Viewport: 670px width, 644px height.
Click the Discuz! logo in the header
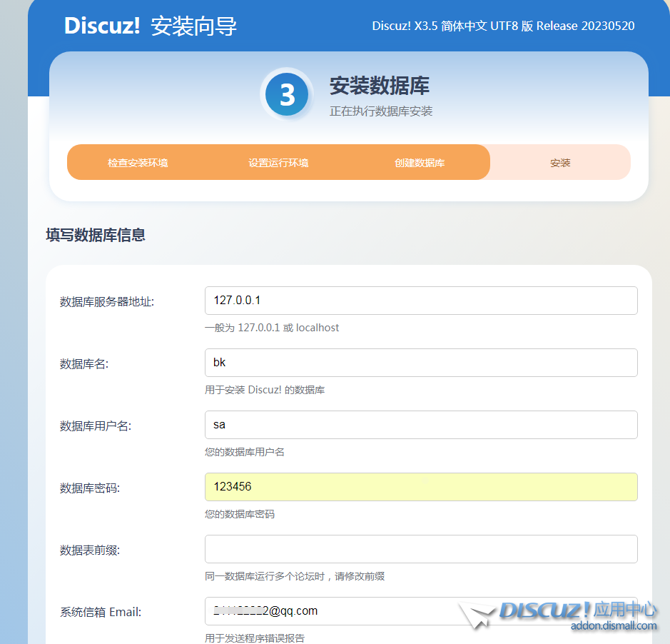(x=102, y=26)
